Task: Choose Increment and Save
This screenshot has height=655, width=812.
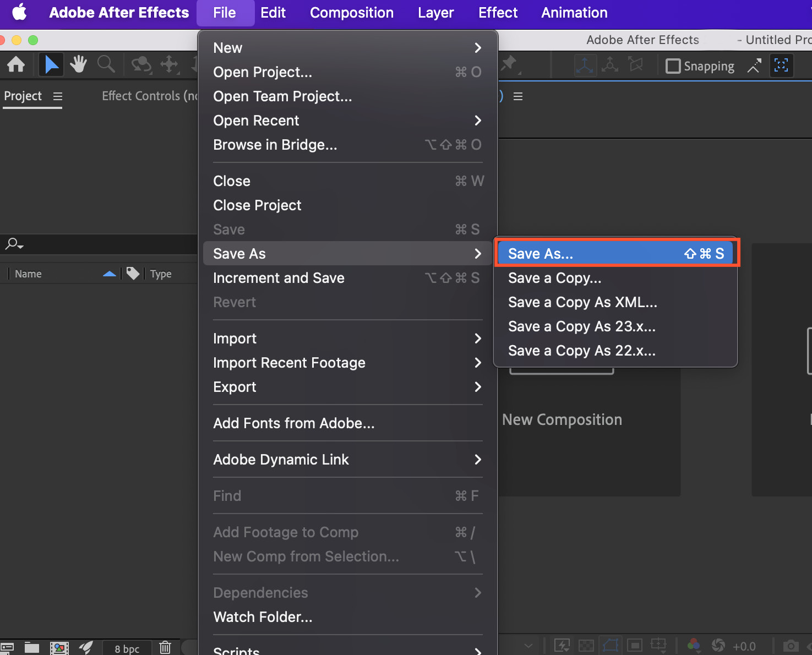Action: (347, 278)
